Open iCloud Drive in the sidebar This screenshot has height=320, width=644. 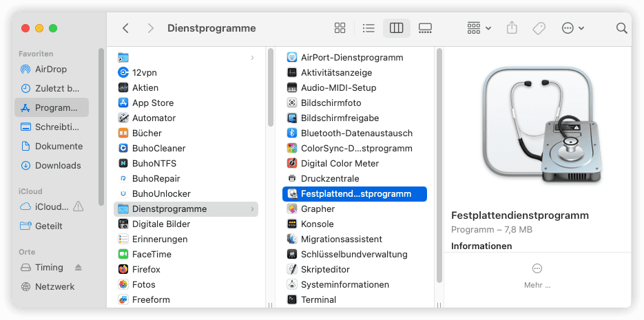pos(44,206)
